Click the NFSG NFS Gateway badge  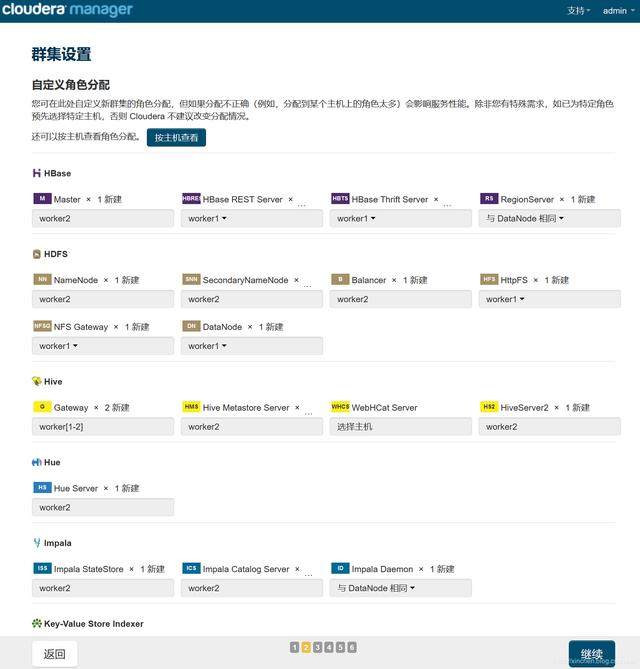pos(42,326)
